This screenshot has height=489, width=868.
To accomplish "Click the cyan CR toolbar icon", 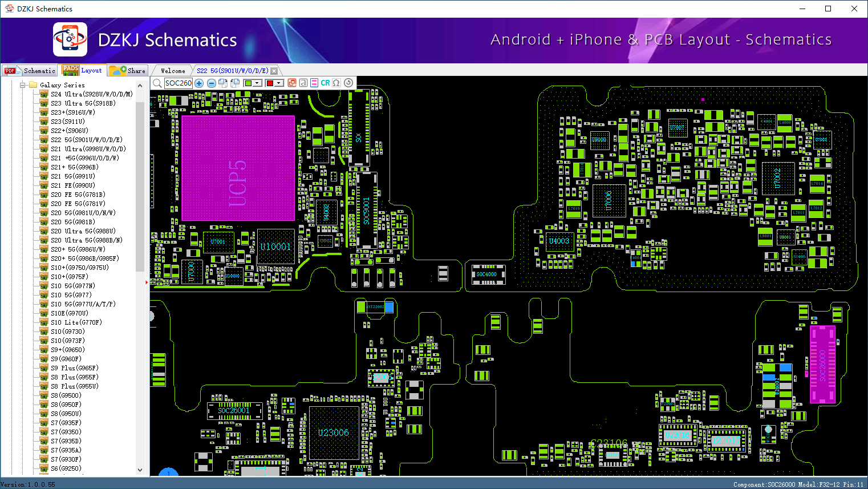I will (326, 83).
